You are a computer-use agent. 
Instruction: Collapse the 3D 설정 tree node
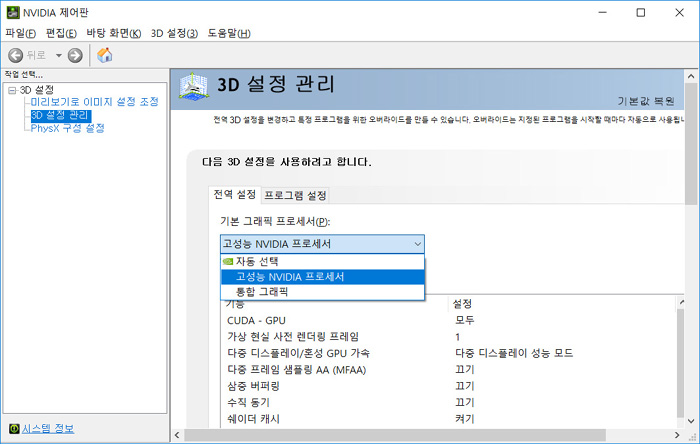(12, 90)
